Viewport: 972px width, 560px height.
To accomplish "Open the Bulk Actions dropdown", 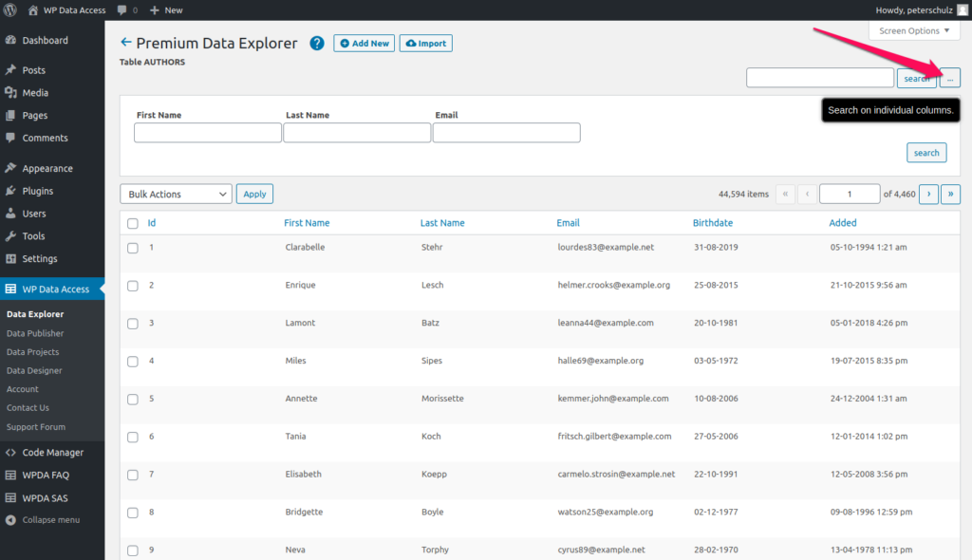I will [x=175, y=194].
